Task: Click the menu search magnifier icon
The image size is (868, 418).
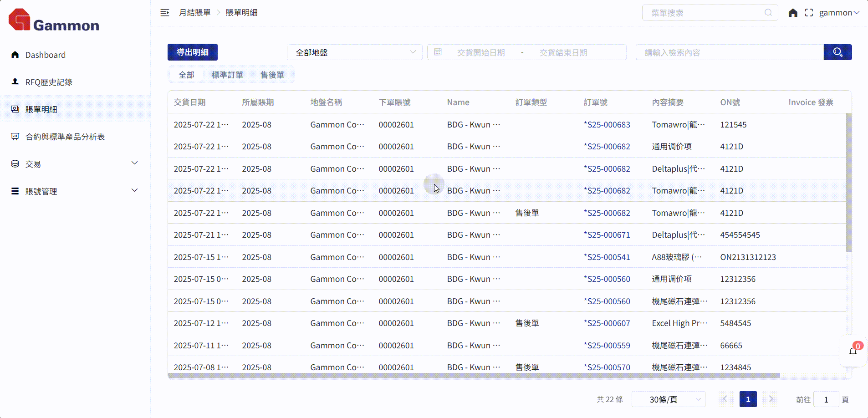Action: [768, 13]
